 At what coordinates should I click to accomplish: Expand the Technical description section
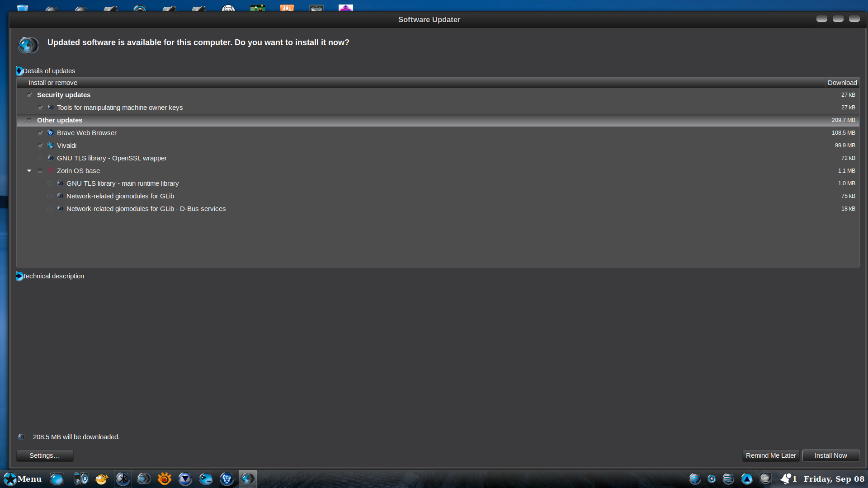click(19, 276)
